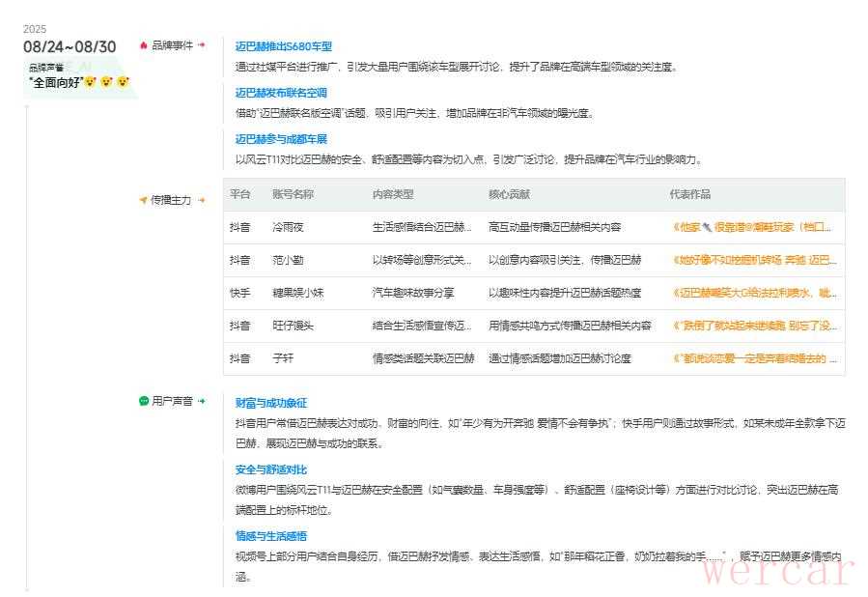
Task: Open the 迈巴赫推出S680车型 event heading
Action: [283, 46]
